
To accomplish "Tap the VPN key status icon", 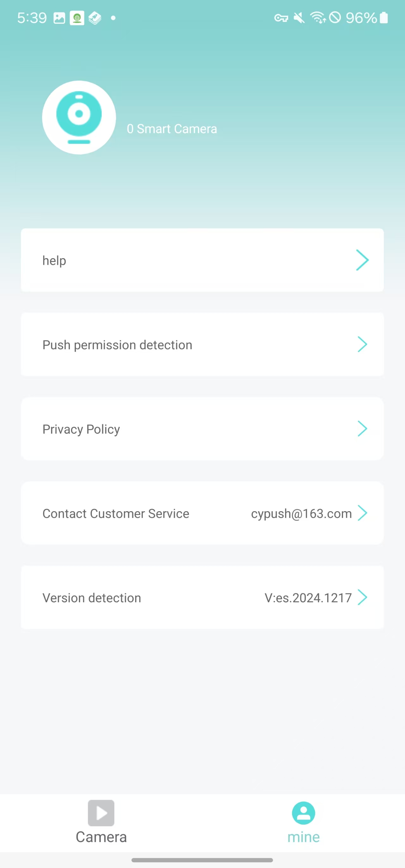I will pos(281,18).
